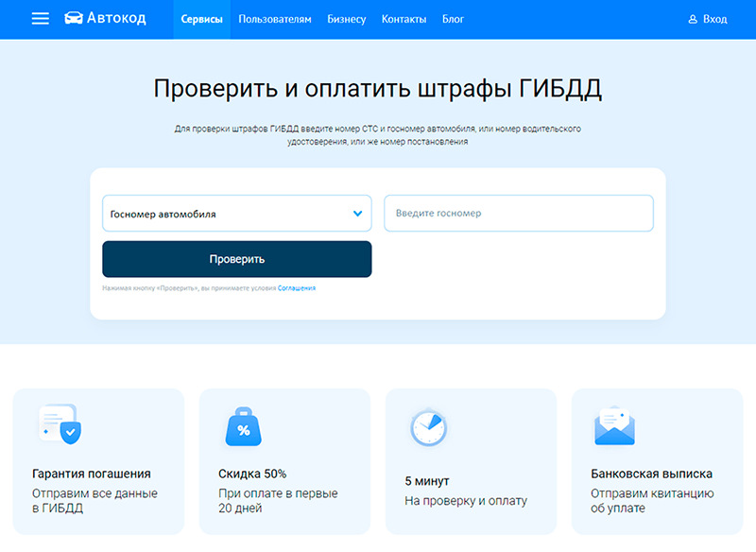The width and height of the screenshot is (756, 552).
Task: Navigate to the Блог section
Action: pyautogui.click(x=453, y=20)
